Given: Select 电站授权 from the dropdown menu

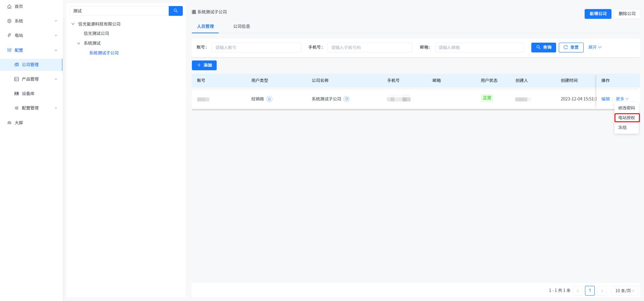Looking at the screenshot, I should [627, 118].
